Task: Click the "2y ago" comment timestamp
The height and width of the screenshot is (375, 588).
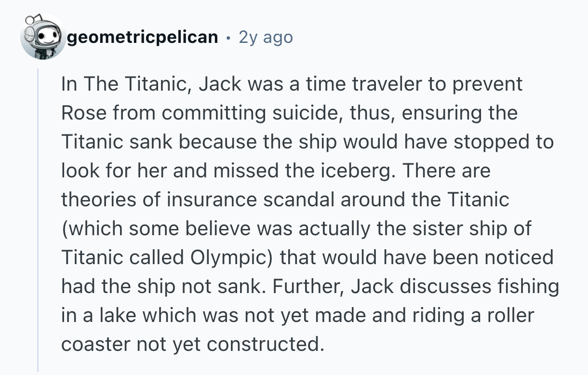Action: click(x=266, y=37)
